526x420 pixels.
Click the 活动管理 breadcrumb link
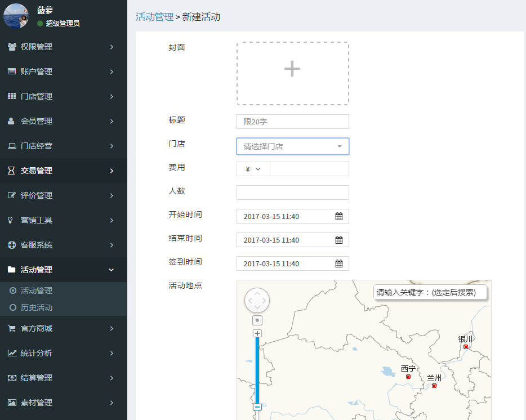tap(154, 17)
